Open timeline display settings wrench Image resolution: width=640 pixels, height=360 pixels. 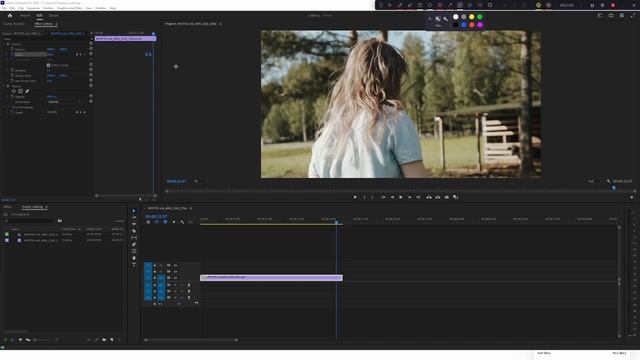click(182, 222)
